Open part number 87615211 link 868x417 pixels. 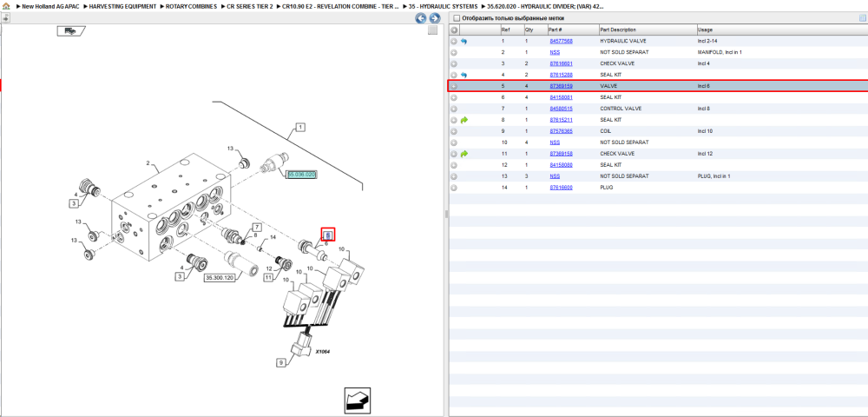click(561, 120)
